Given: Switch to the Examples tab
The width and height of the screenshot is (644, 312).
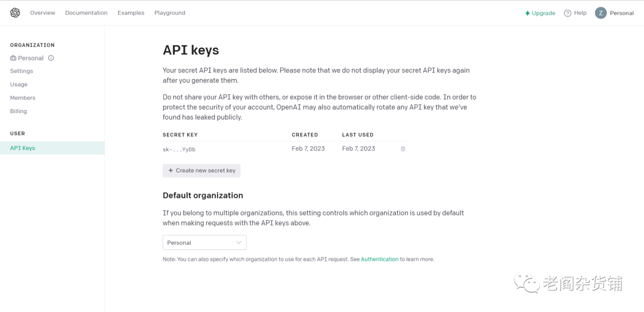Looking at the screenshot, I should click(x=131, y=13).
